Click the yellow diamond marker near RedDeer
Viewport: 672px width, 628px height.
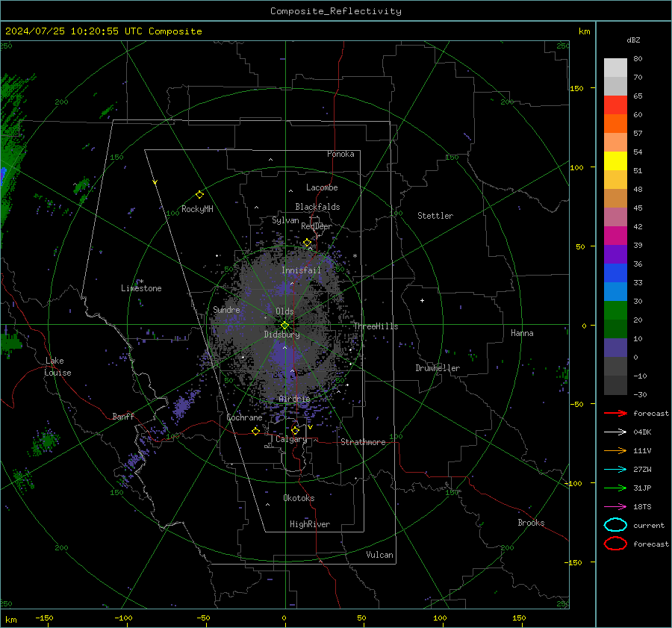(307, 243)
